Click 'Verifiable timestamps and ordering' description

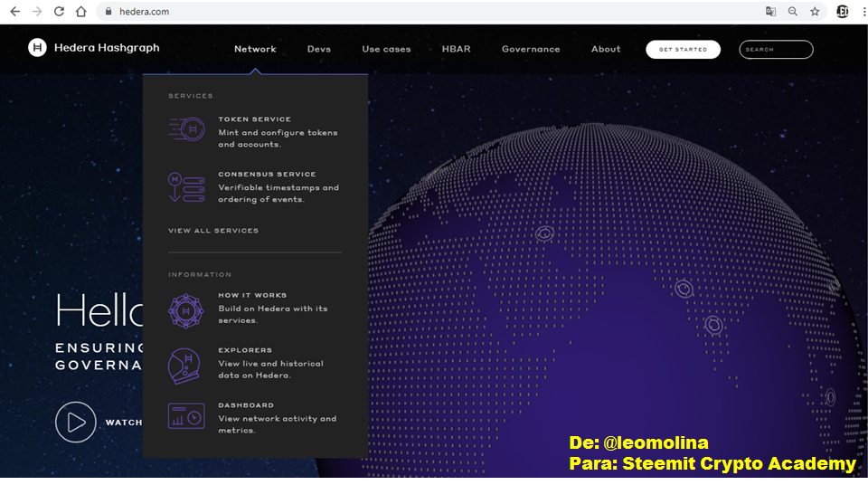click(278, 194)
